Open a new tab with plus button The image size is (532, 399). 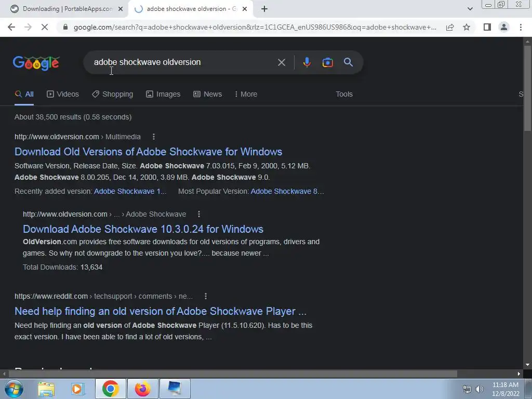[x=264, y=9]
